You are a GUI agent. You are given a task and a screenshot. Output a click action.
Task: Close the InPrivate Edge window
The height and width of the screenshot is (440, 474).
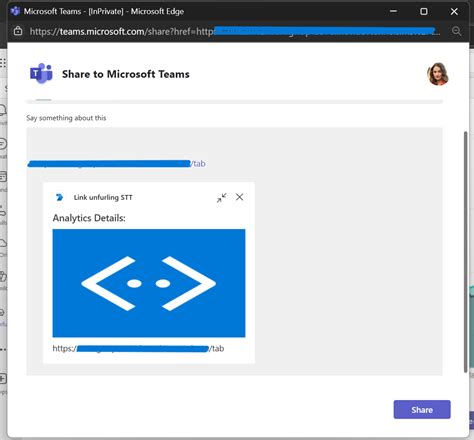pos(454,11)
